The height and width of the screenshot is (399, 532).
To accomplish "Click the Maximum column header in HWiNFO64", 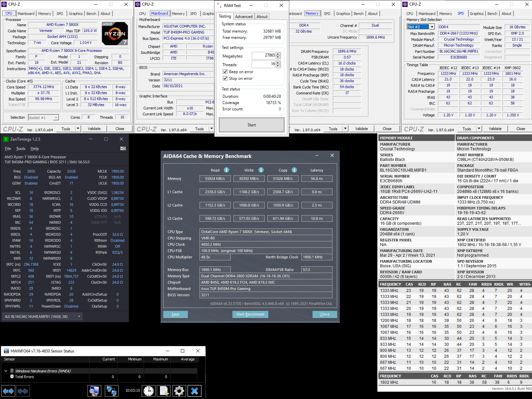I will (x=161, y=359).
